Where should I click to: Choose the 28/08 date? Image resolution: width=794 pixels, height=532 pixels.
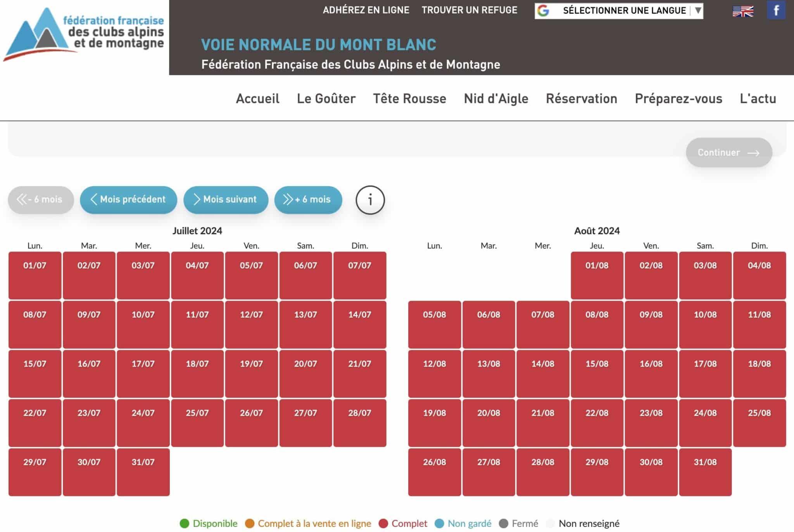click(x=543, y=472)
